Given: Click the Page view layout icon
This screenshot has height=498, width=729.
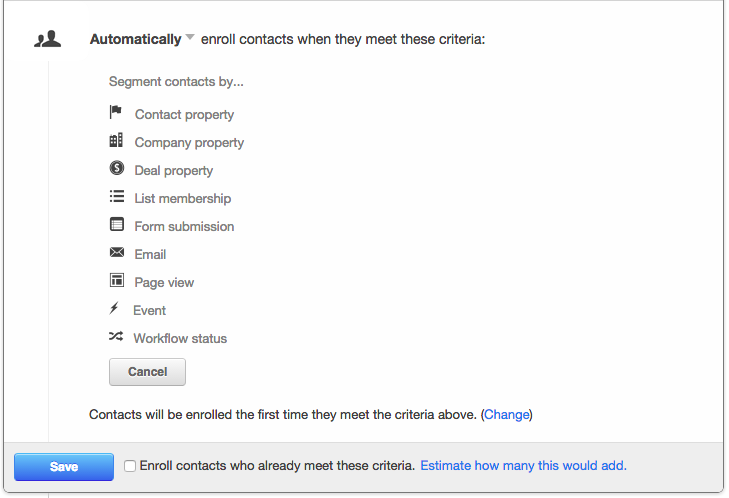Looking at the screenshot, I should point(117,280).
